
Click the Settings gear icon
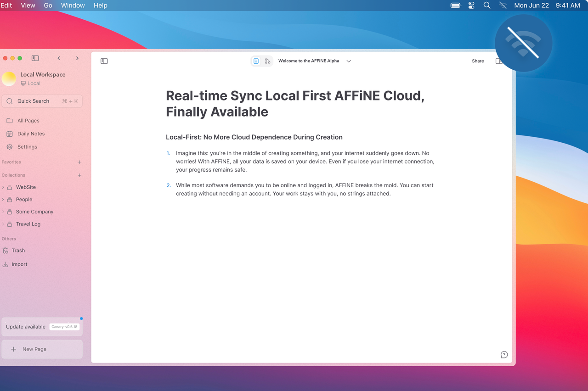tap(10, 147)
